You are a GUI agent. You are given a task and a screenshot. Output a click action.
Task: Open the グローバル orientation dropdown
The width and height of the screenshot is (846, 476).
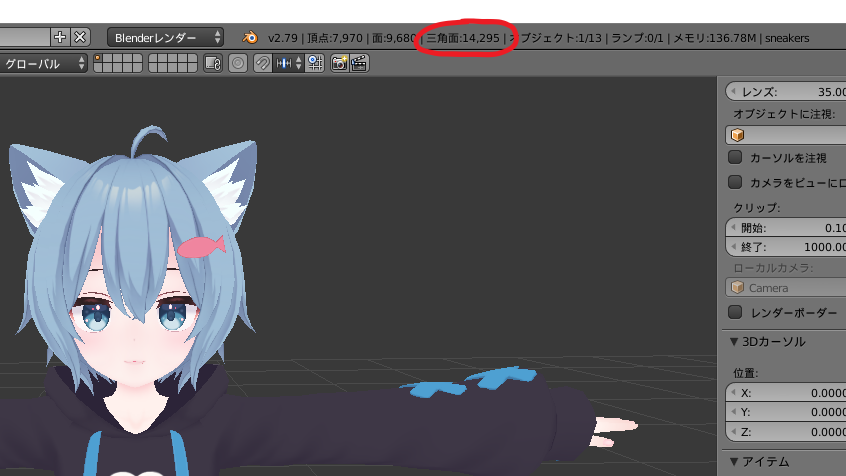(x=43, y=64)
